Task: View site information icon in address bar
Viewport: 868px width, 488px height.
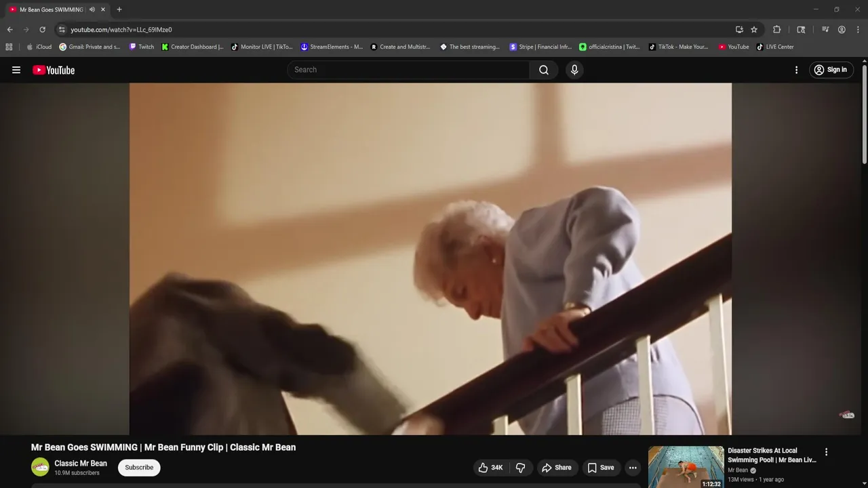Action: [62, 30]
